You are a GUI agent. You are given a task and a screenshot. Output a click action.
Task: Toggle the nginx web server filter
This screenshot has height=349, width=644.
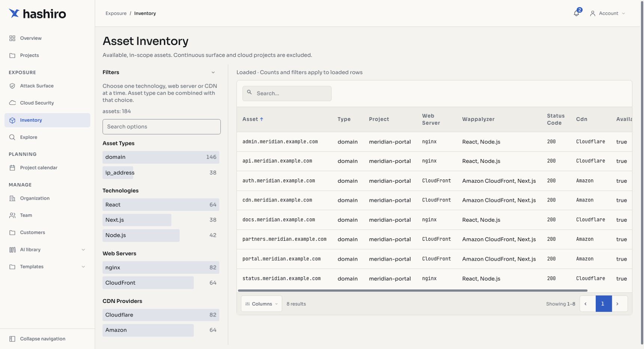(x=161, y=268)
